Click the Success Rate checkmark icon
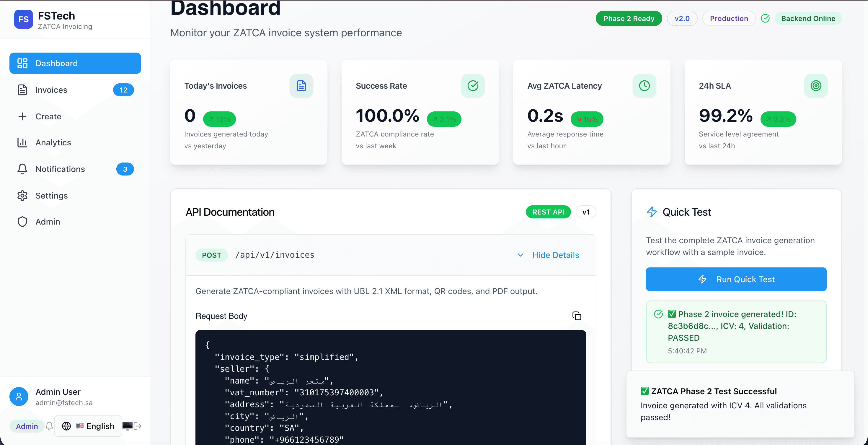This screenshot has width=868, height=445. (472, 86)
